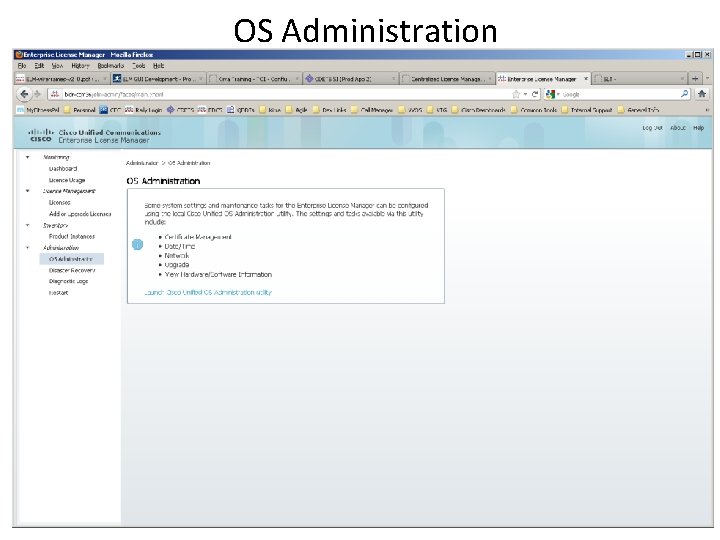Switch to the last ELM tab
This screenshot has width=720, height=540.
(x=639, y=79)
